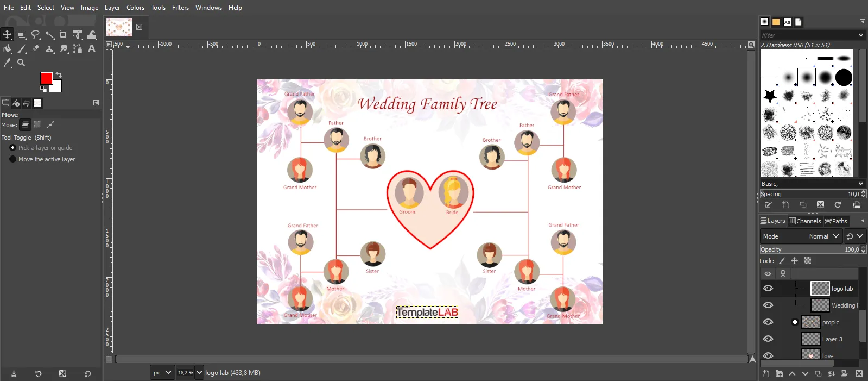Click the red foreground color swatch
This screenshot has width=868, height=381.
[x=46, y=78]
